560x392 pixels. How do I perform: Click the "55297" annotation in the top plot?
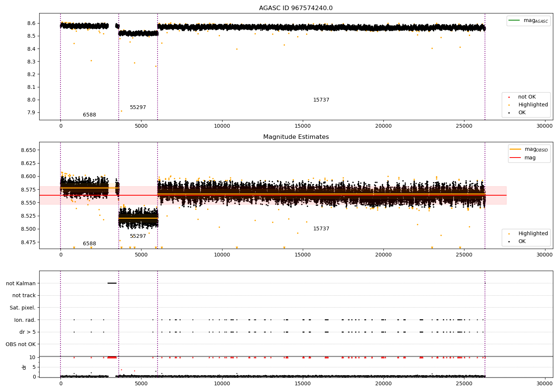[138, 108]
